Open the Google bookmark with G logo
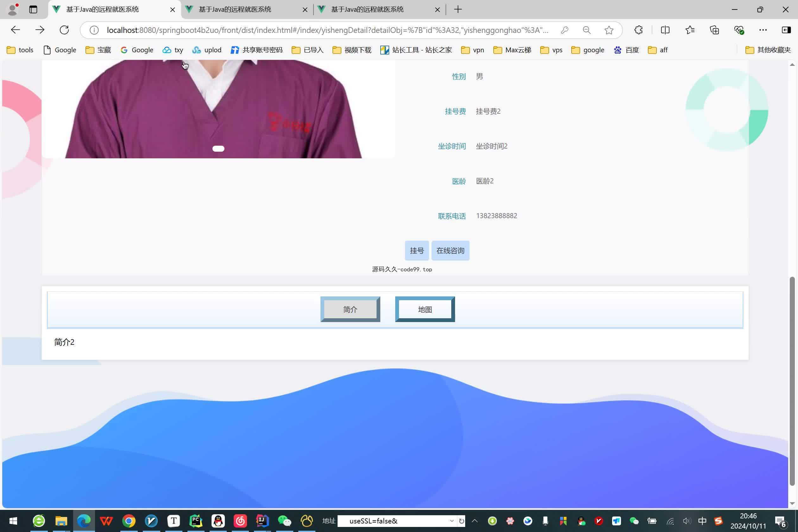Viewport: 798px width, 532px height. 137,50
